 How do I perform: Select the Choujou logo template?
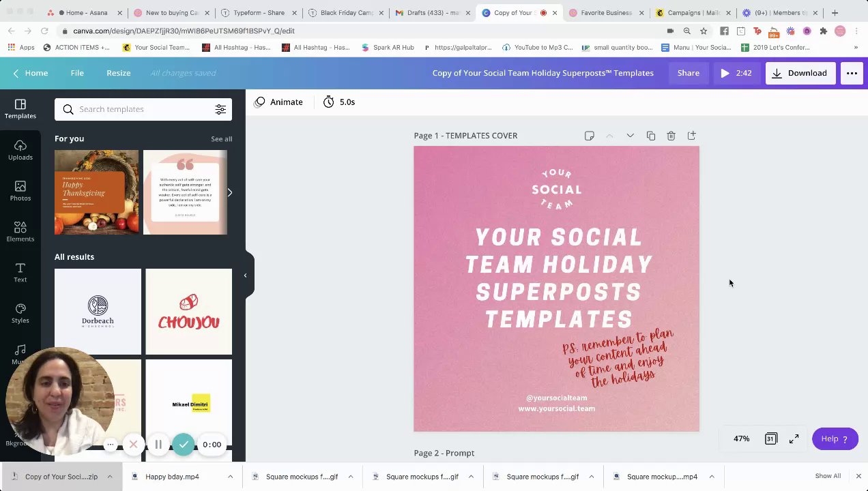coord(188,312)
